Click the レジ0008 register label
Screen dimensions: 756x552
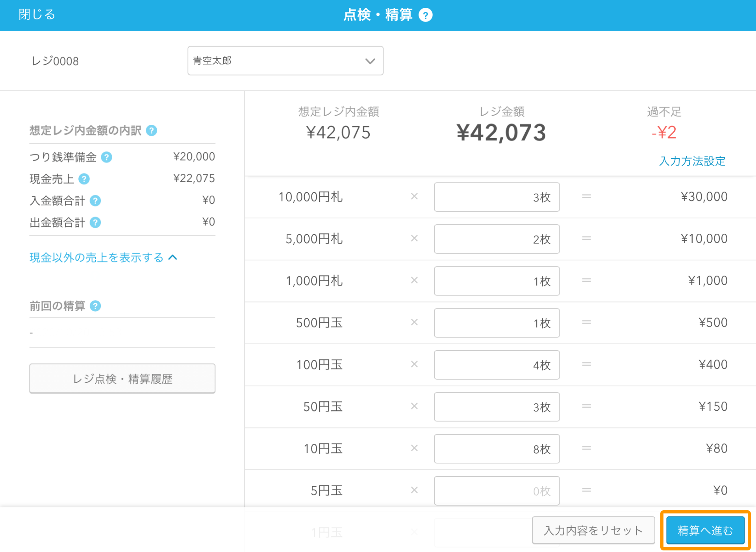[55, 61]
